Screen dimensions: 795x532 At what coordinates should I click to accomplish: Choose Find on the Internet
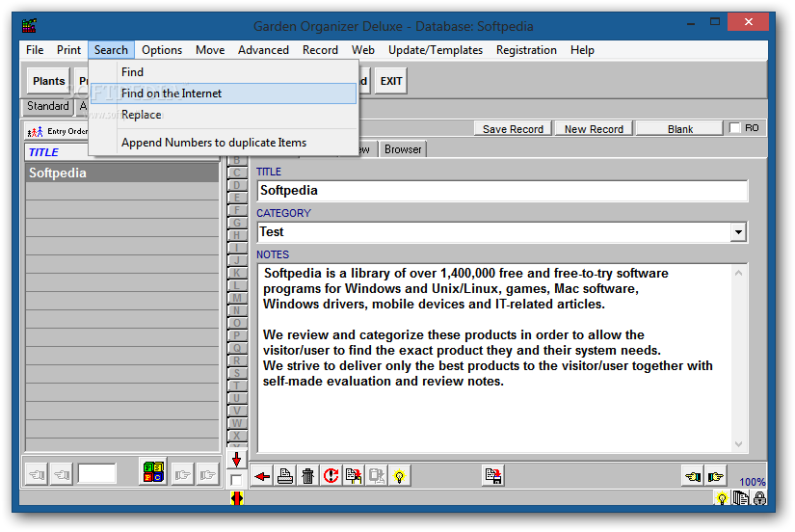click(224, 93)
